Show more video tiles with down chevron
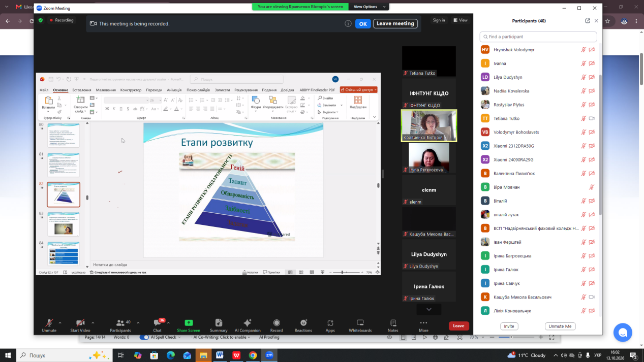 click(x=429, y=309)
